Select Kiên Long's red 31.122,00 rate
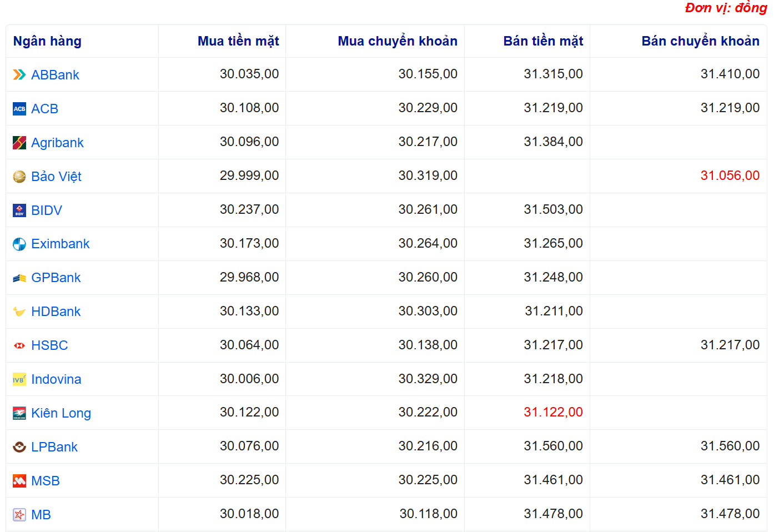774x532 pixels. pos(553,412)
